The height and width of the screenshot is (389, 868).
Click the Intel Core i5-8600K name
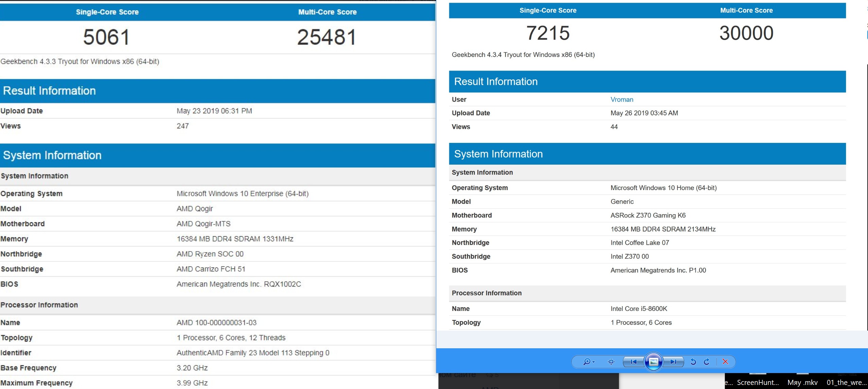[x=639, y=309]
